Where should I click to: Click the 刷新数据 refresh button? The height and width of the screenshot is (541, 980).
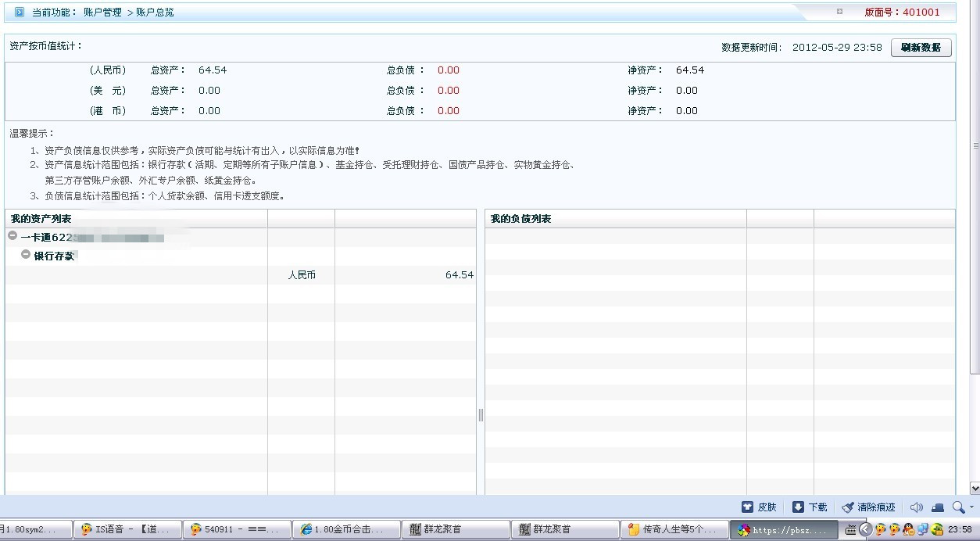[921, 48]
